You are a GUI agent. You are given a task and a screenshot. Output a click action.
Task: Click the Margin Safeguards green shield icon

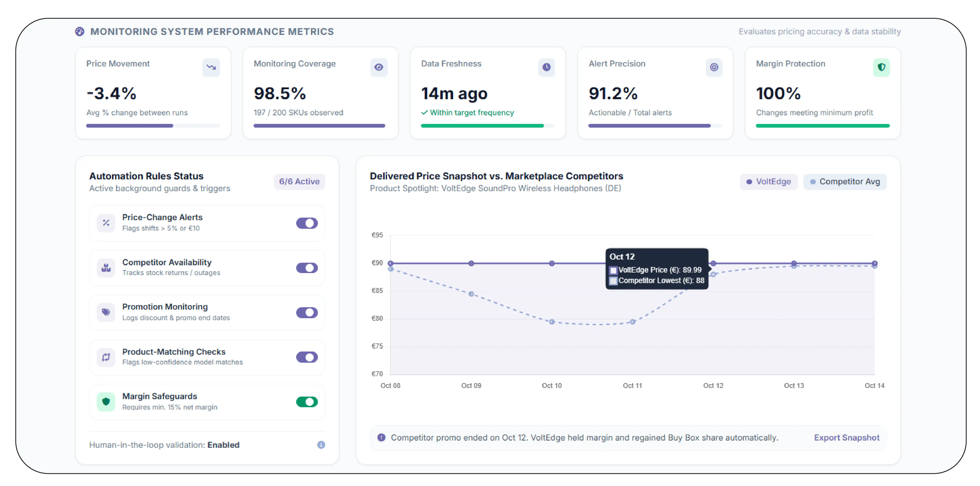coord(106,401)
